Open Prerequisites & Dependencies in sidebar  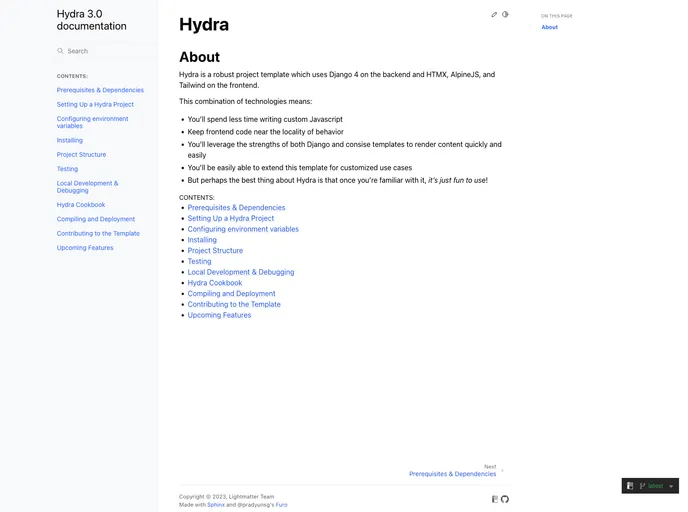point(100,90)
